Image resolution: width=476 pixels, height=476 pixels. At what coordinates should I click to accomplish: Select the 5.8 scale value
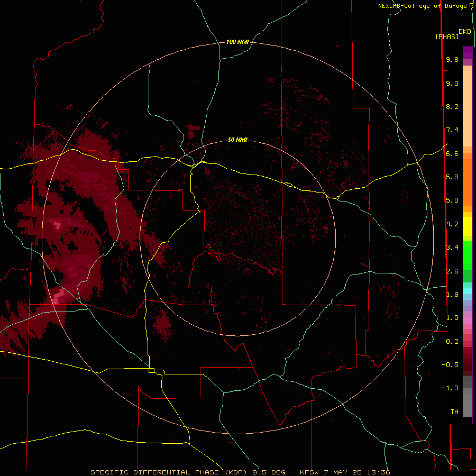pyautogui.click(x=452, y=177)
